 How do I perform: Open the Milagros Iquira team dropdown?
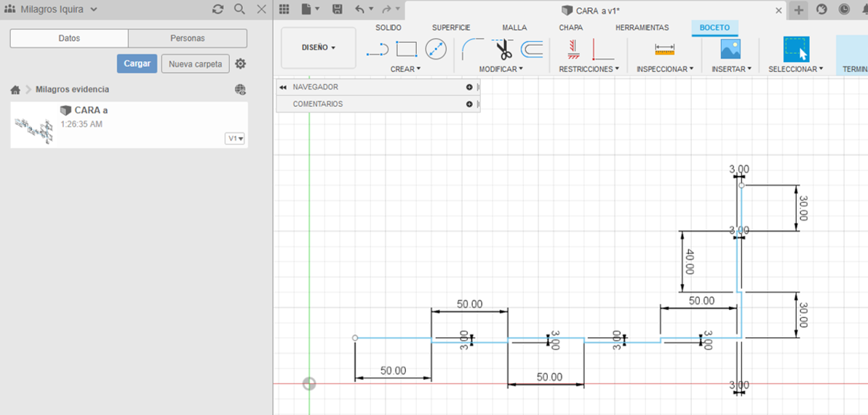click(x=51, y=9)
